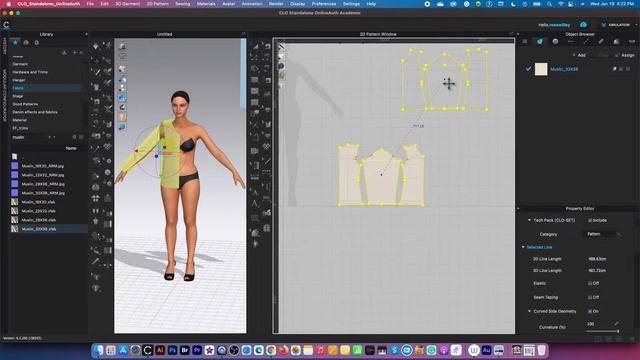Click the greyed Copy button between Add and Assign
Screen dimensions: 640x360
point(603,55)
